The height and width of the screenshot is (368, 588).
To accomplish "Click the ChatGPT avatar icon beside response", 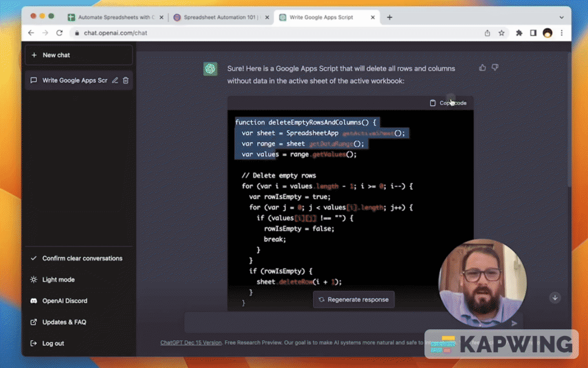I will (210, 69).
